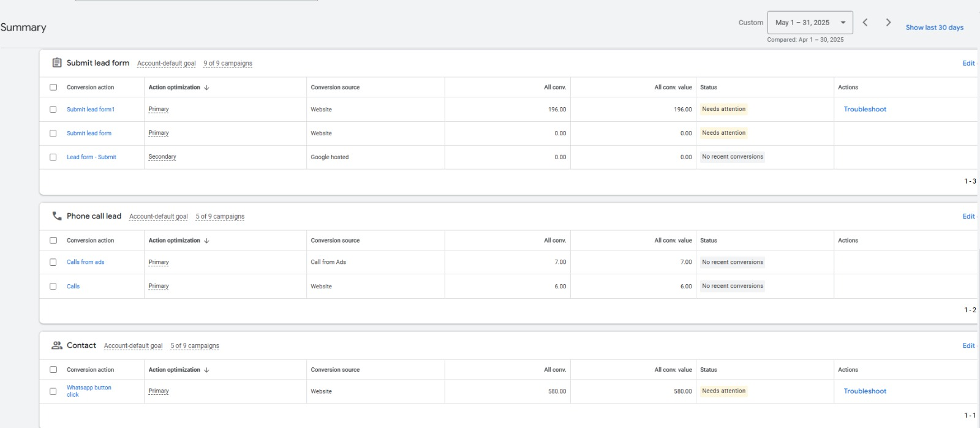
Task: Edit the Phone call lead goal
Action: point(968,216)
